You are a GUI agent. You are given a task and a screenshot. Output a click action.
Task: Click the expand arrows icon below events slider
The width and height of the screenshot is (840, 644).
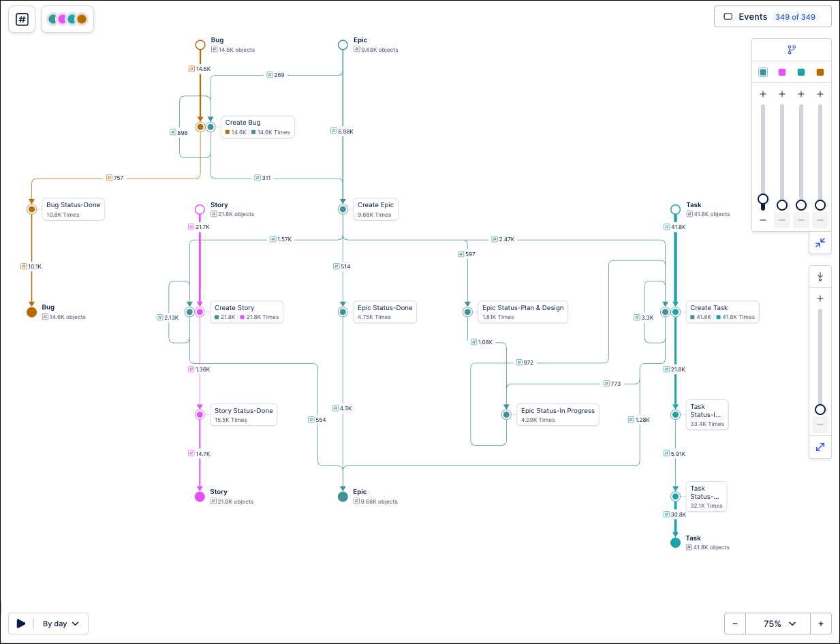click(820, 447)
